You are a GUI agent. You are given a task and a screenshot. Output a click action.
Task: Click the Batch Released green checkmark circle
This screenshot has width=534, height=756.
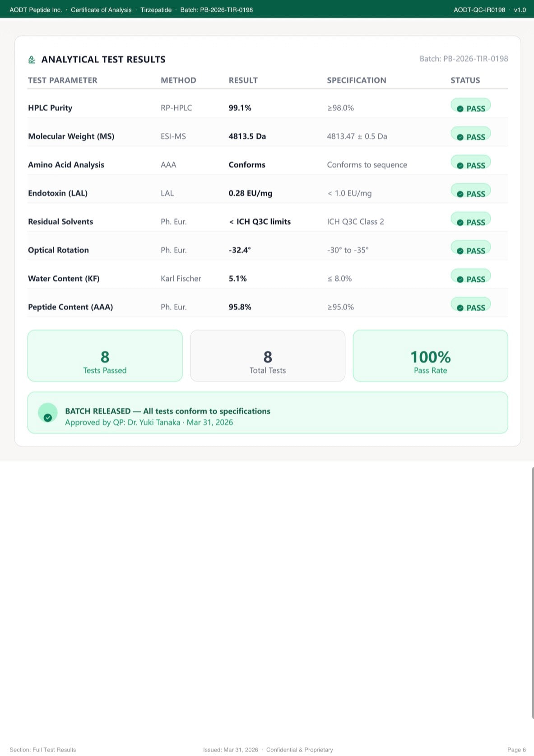point(48,413)
